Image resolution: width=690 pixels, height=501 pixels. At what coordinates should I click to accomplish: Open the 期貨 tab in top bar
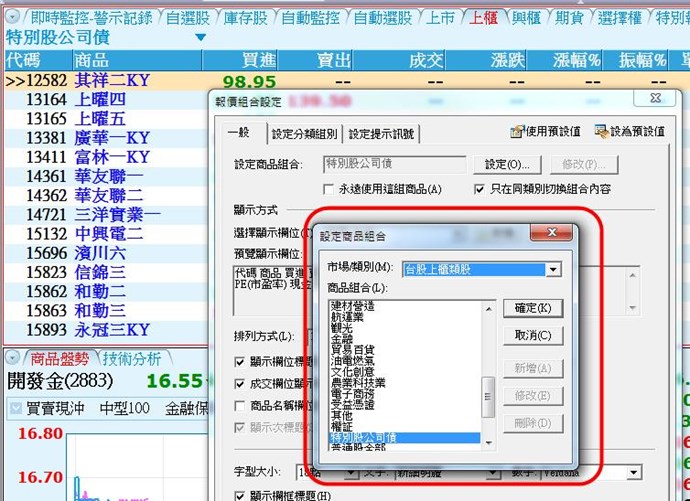[568, 17]
